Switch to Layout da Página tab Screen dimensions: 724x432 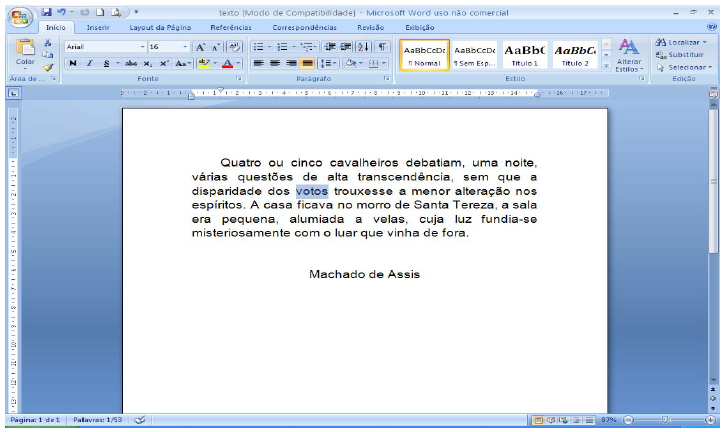(160, 28)
